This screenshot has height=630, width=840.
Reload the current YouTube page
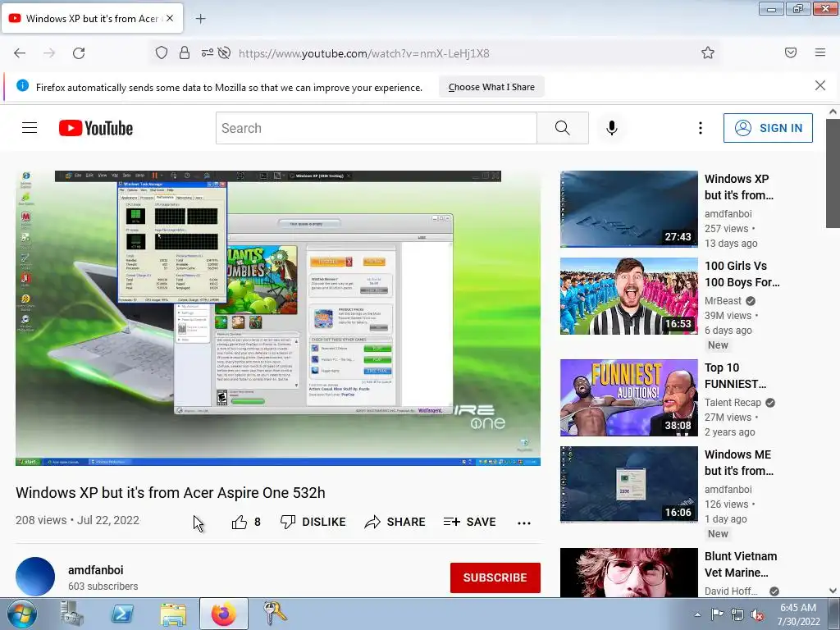79,53
